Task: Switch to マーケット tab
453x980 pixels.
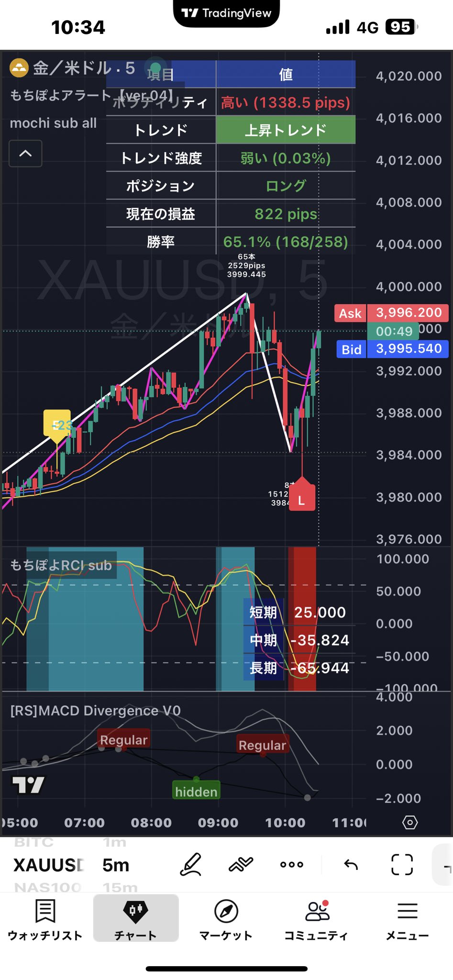Action: tap(226, 919)
